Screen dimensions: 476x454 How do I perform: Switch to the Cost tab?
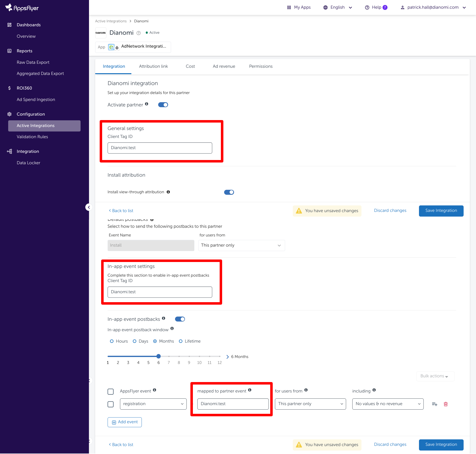click(x=190, y=66)
